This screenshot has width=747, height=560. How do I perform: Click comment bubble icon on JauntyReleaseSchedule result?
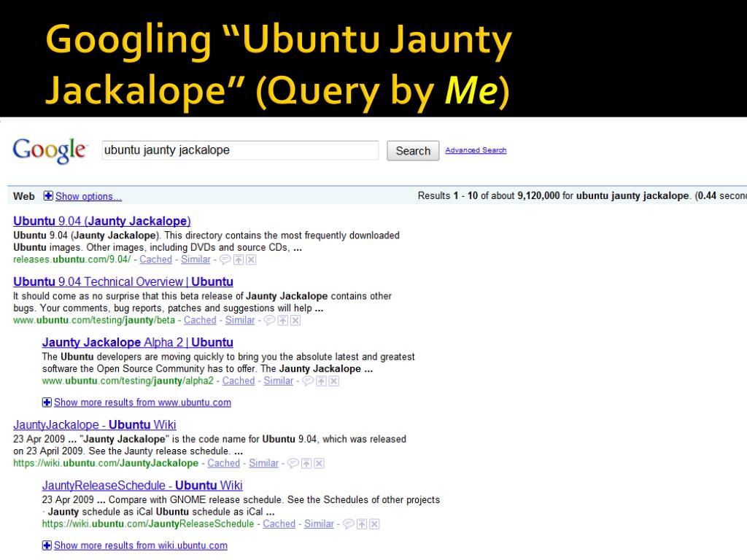(349, 524)
